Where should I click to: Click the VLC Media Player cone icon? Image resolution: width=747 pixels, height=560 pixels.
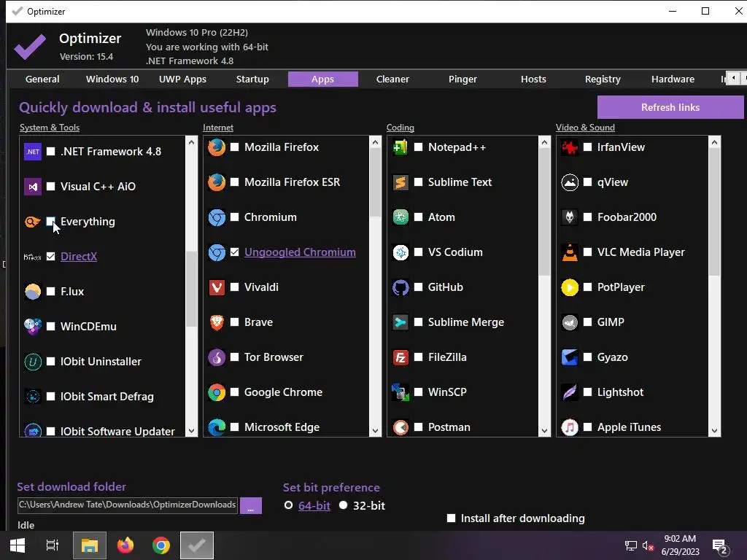coord(570,252)
